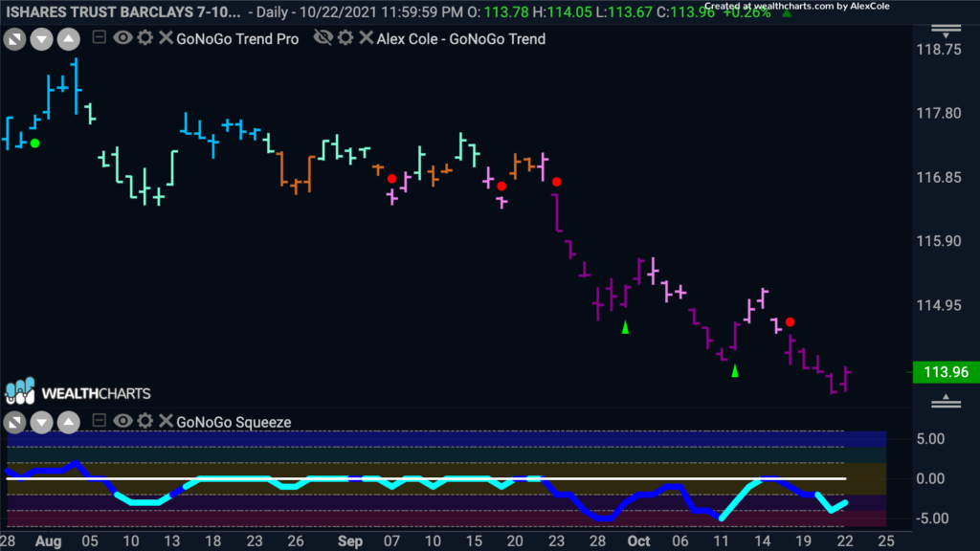Move the price panel up

pos(68,39)
